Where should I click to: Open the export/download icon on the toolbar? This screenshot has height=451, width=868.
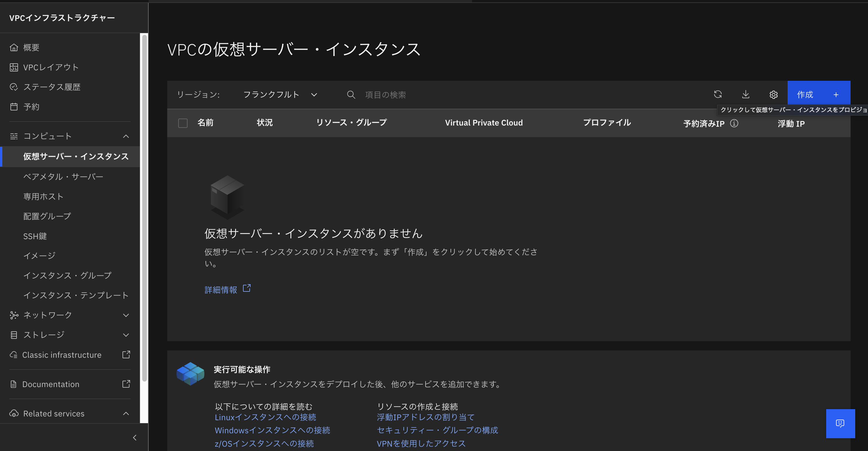click(x=746, y=94)
